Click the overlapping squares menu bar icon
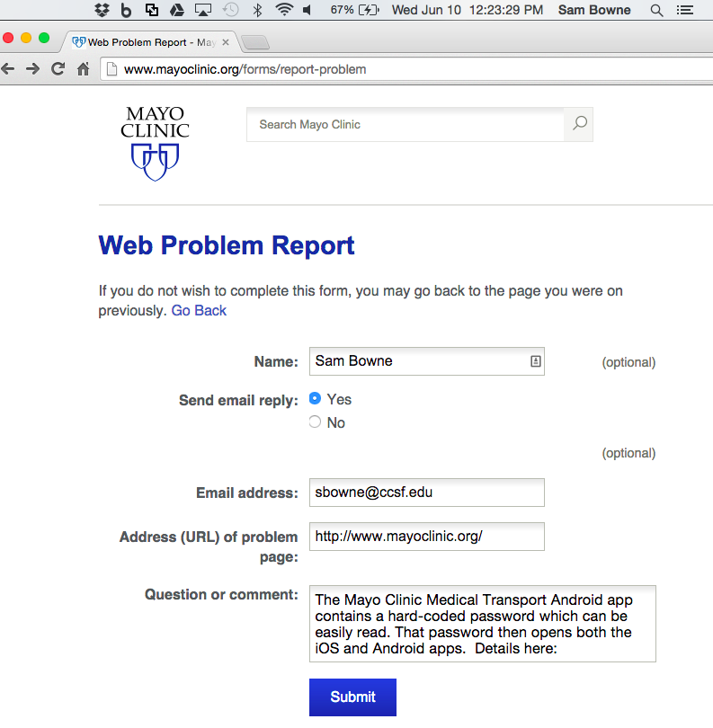This screenshot has height=728, width=713. point(151,10)
